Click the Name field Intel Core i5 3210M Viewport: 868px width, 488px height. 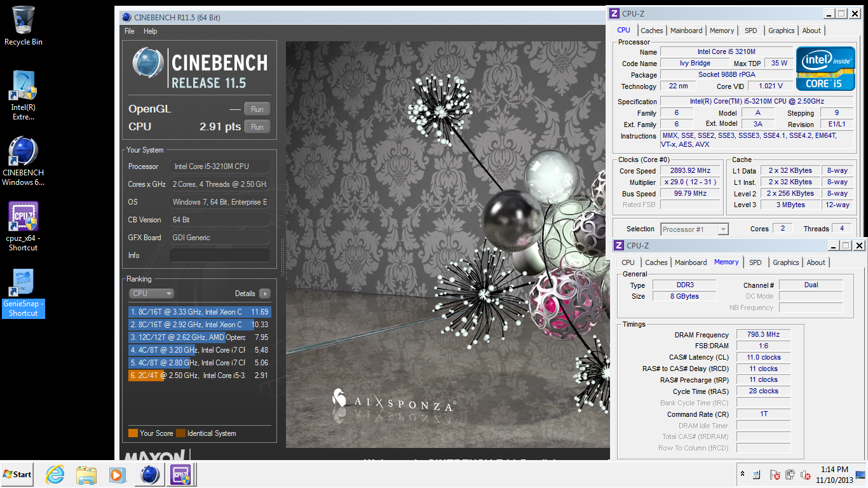tap(726, 51)
